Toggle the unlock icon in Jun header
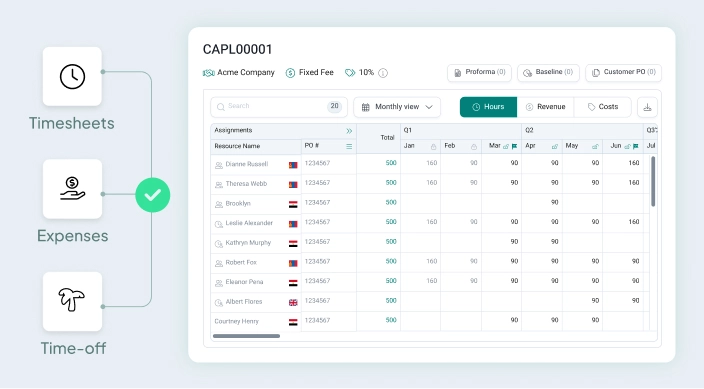This screenshot has width=704, height=389. coord(627,146)
